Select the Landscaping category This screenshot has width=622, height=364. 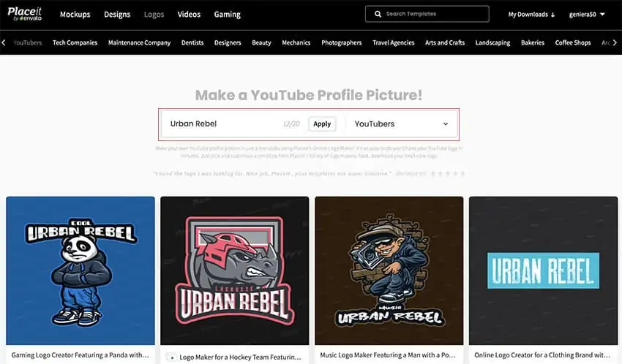[x=492, y=42]
